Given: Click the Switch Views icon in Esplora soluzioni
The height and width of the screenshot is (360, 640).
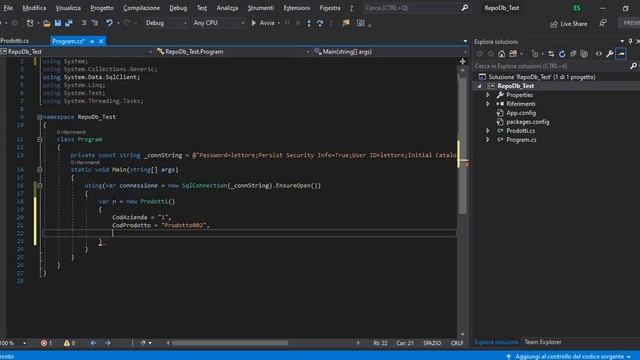Looking at the screenshot, I should tap(513, 54).
